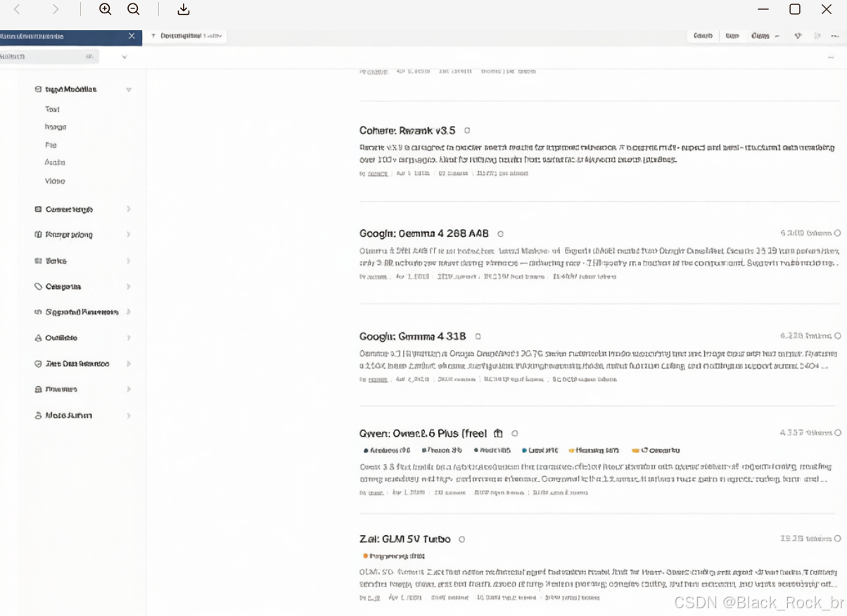Open the Google: Gemma 4 26B A4B model
The width and height of the screenshot is (847, 616).
point(424,233)
